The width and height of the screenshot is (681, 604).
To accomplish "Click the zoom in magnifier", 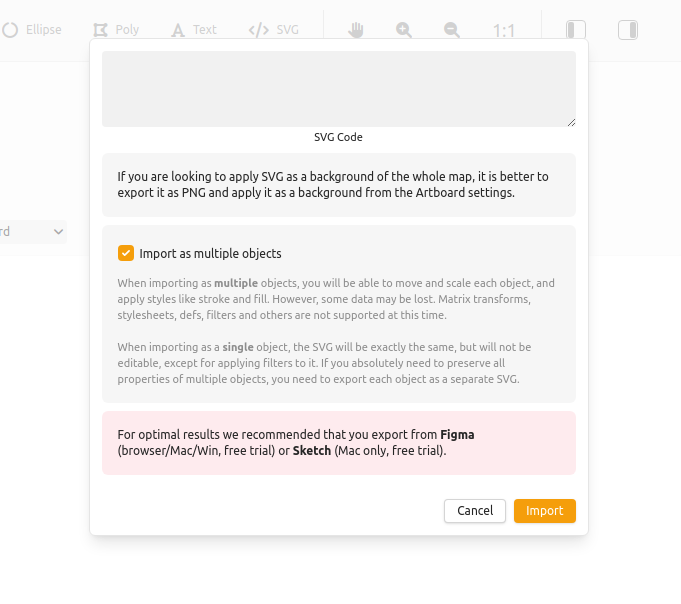I will pos(404,30).
